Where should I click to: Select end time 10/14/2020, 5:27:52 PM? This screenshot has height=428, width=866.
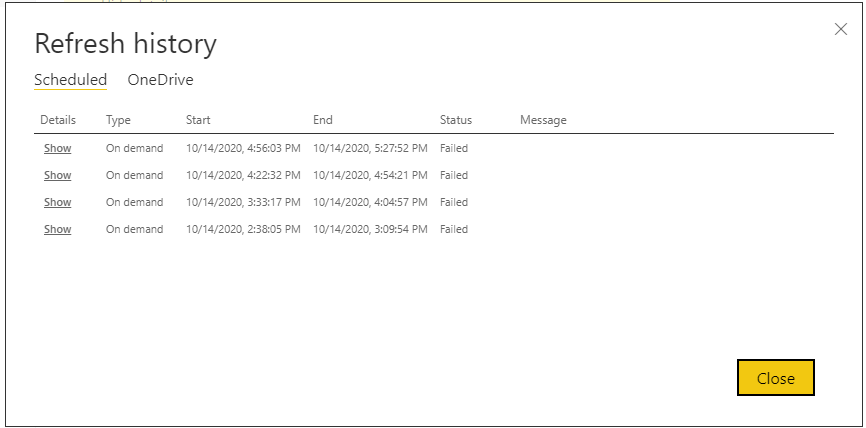[x=370, y=149]
